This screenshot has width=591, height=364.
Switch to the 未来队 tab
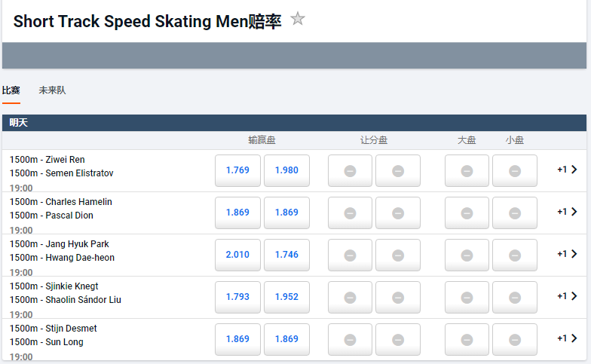(52, 90)
